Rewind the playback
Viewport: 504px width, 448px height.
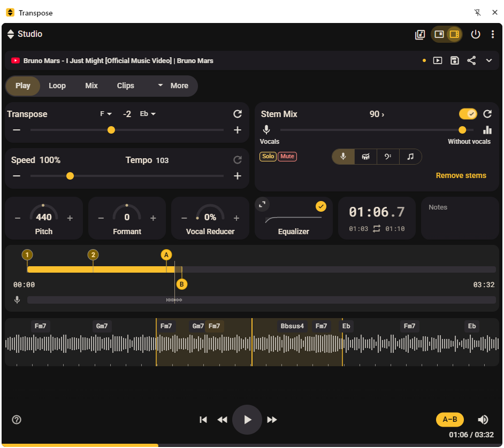tap(223, 420)
